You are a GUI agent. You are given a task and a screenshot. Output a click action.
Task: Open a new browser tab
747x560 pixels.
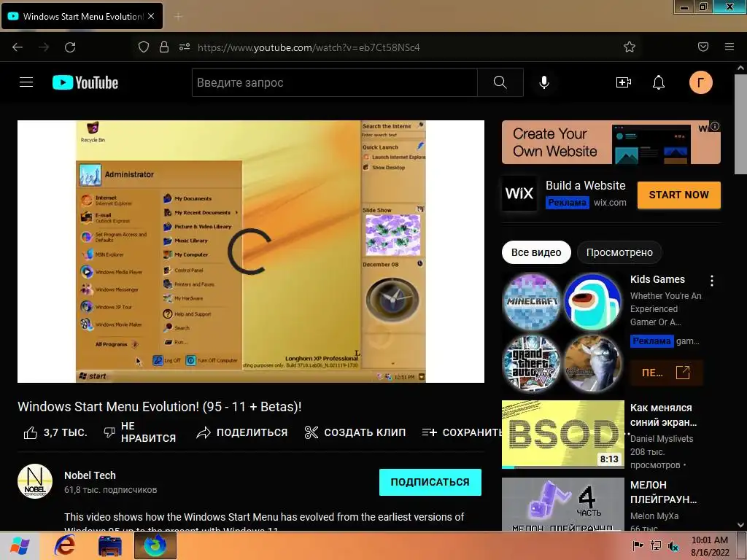coord(178,17)
